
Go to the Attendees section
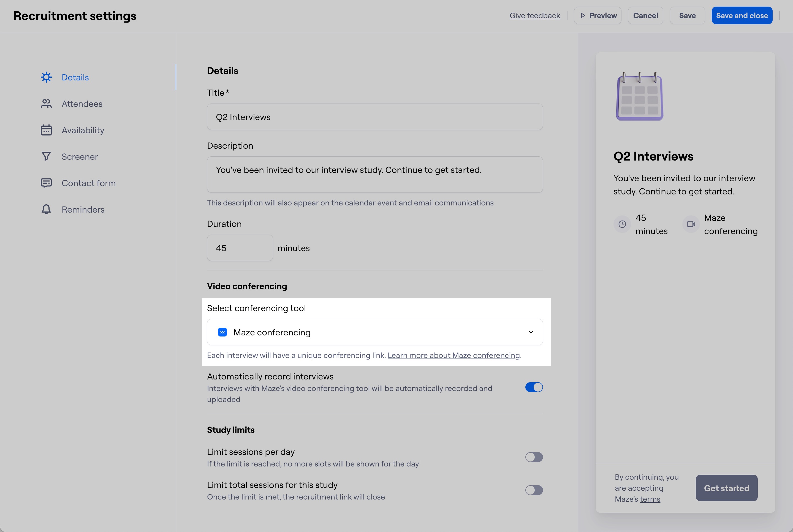pos(82,104)
